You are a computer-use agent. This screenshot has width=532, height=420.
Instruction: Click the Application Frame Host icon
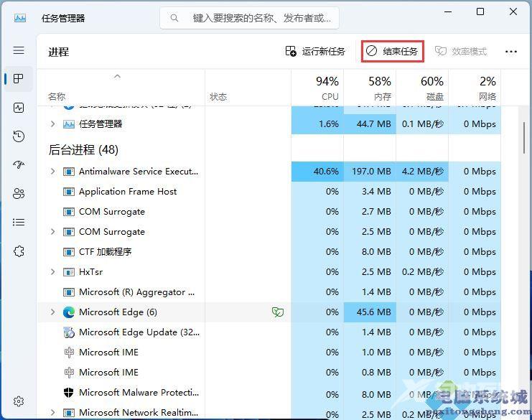coord(69,192)
